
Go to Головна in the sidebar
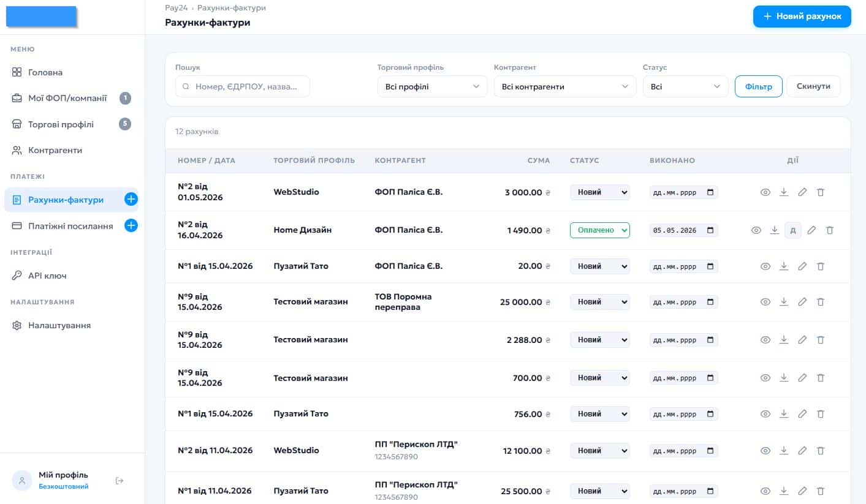(x=72, y=72)
